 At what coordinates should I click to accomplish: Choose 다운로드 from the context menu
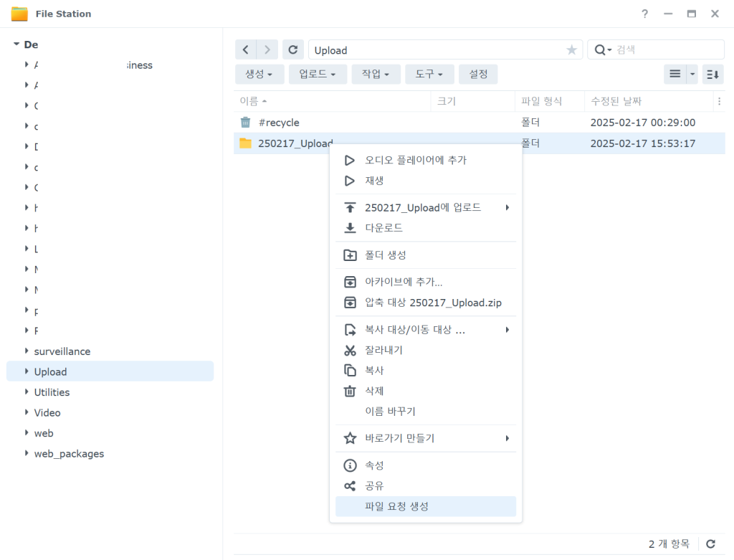coord(426,228)
